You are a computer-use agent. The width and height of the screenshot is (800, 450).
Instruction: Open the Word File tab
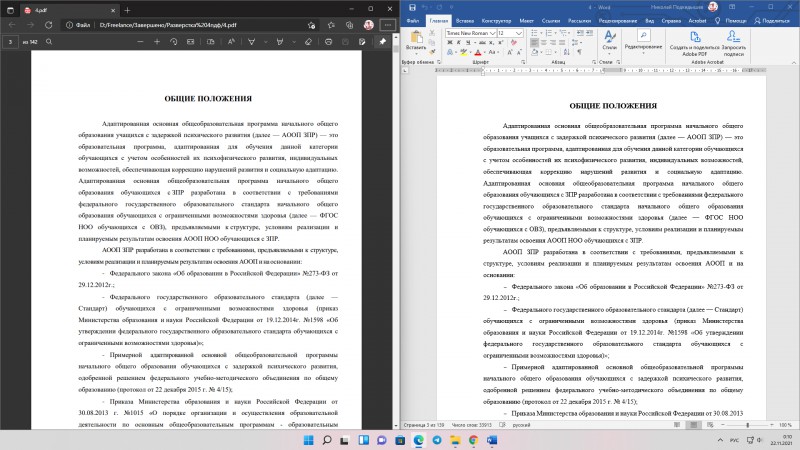pos(413,21)
